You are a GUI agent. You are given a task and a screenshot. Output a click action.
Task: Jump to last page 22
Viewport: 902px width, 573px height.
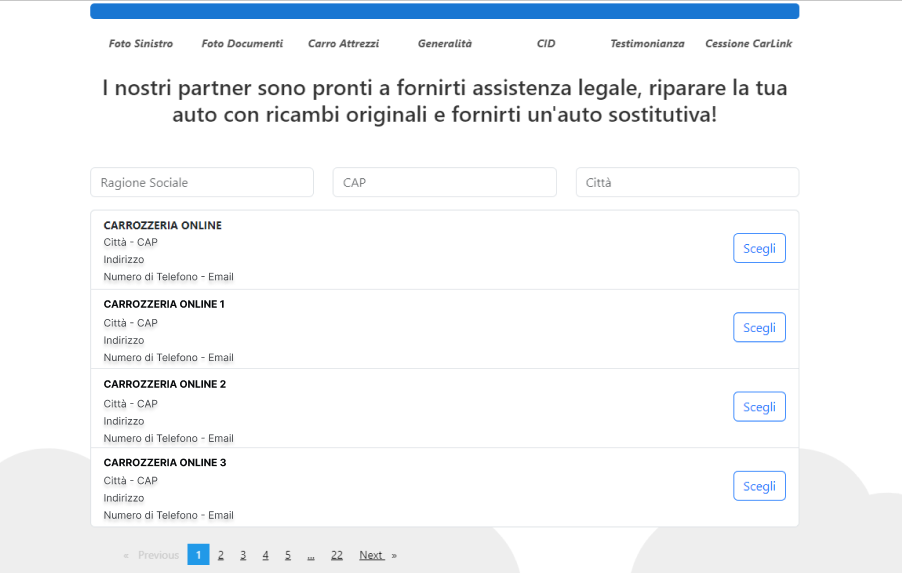pos(337,555)
